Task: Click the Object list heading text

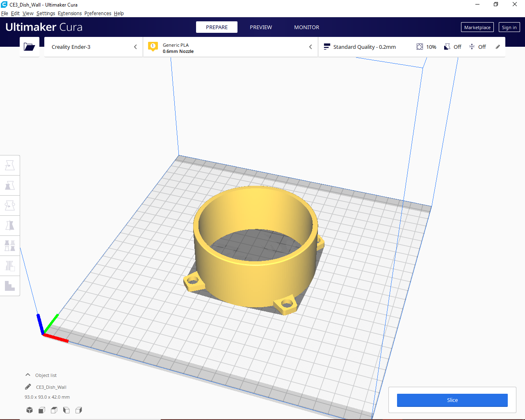Action: click(46, 375)
